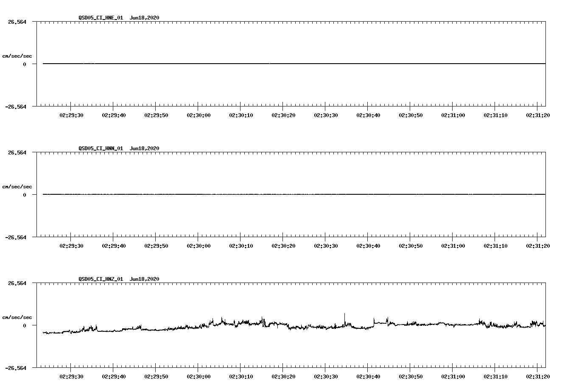Click the QSD05_CI_HNZ_01 plot title
576x392 pixels.
(101, 279)
